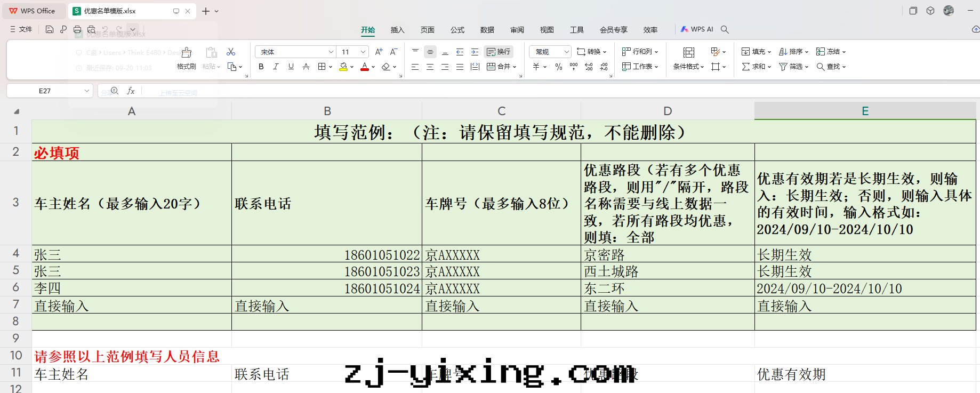Expand quick access toolbar customize arrow

(133, 29)
